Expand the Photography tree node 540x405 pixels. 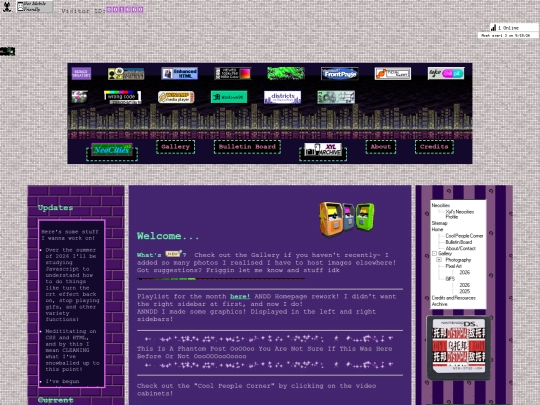pos(439,260)
